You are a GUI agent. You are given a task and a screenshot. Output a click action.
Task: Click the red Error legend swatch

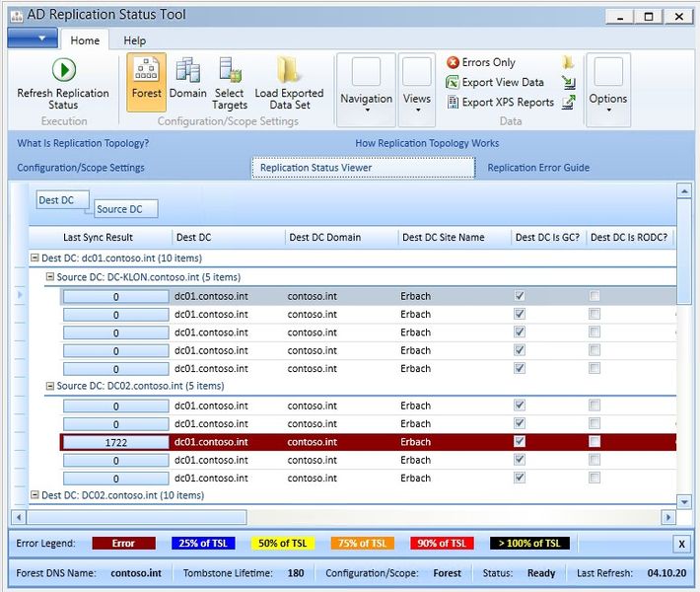tap(123, 544)
